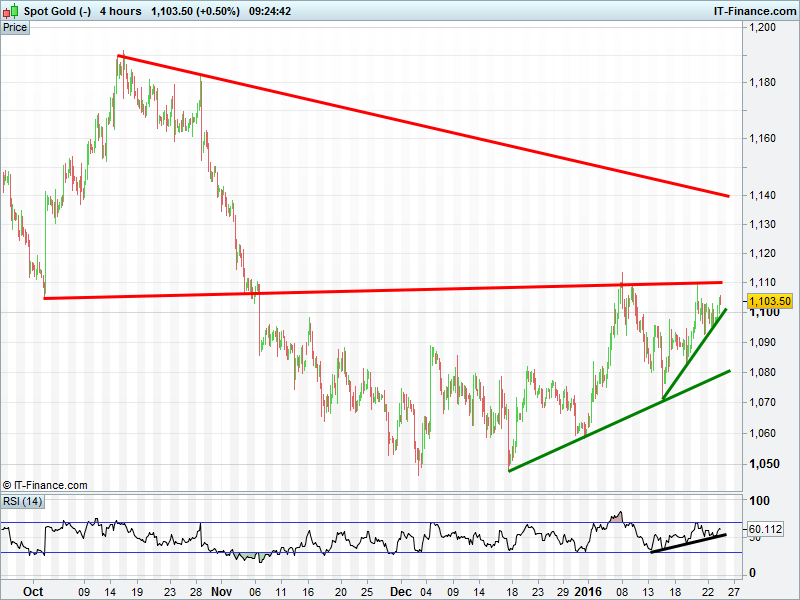This screenshot has width=800, height=600.
Task: Select the long green ascending support trendline
Action: 620,421
